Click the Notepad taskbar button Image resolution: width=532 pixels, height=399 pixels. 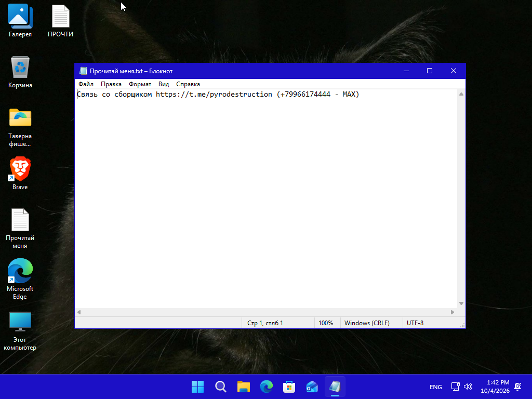pos(335,387)
